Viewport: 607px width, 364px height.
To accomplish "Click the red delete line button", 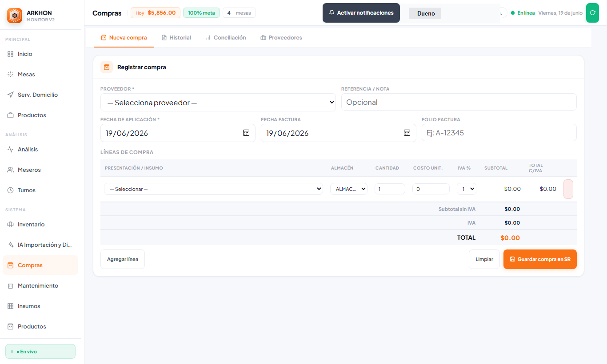I will pos(568,189).
